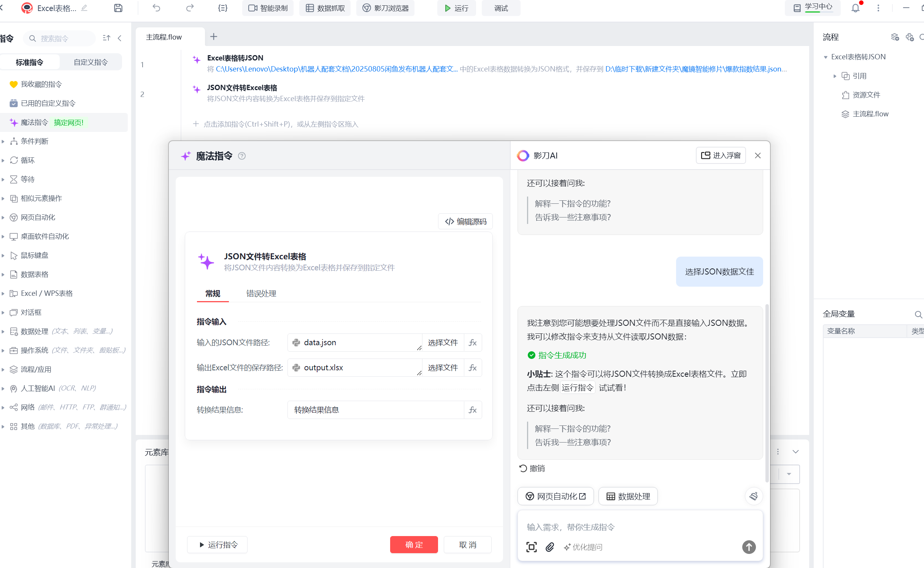924x568 pixels.
Task: Collapse the Excel表格转JSON project tree
Action: pos(826,57)
